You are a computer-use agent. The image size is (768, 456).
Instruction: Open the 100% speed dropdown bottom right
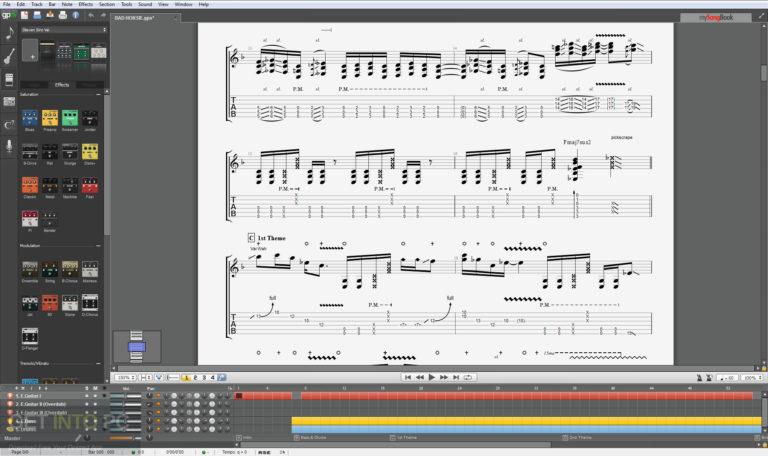tap(752, 378)
